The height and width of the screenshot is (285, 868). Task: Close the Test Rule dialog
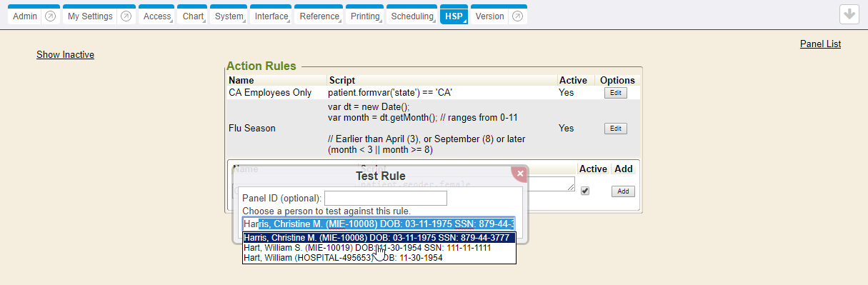click(x=520, y=174)
